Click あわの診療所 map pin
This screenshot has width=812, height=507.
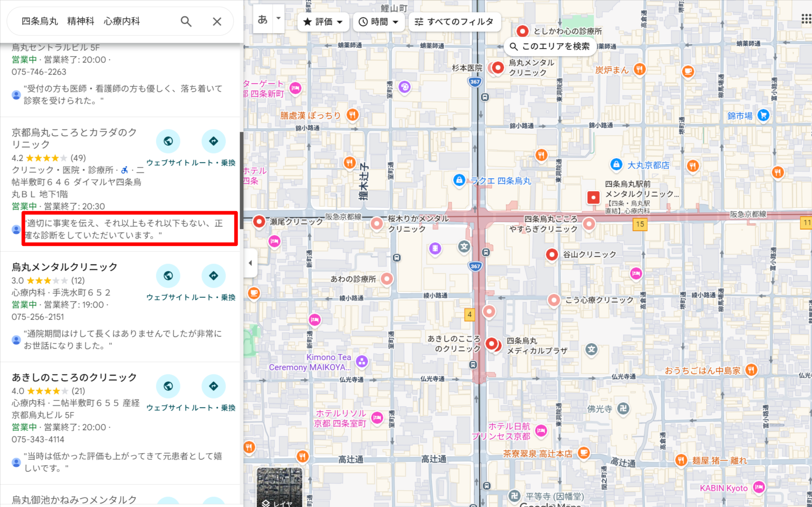(387, 278)
